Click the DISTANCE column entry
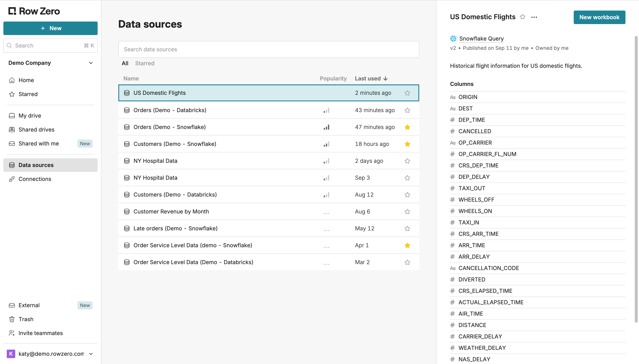The image size is (639, 364). click(537, 325)
